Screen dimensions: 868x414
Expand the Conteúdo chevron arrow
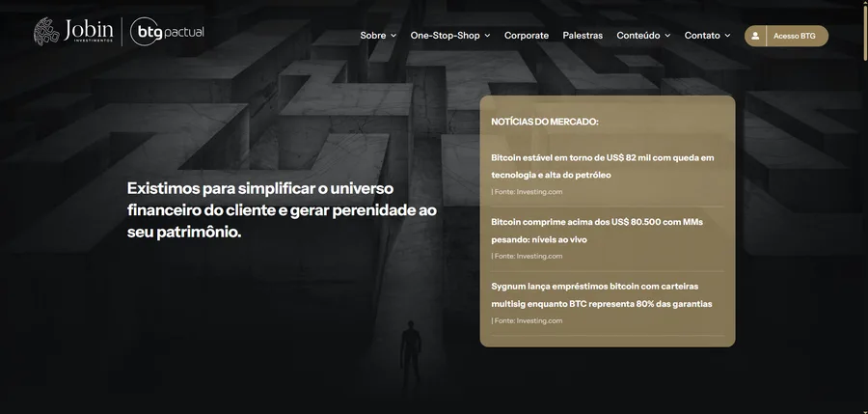tap(667, 36)
